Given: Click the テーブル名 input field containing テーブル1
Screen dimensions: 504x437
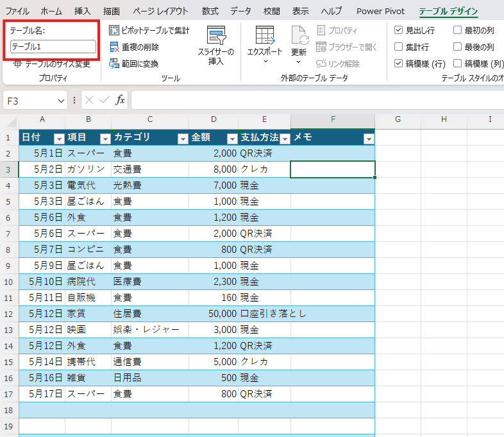Looking at the screenshot, I should click(53, 47).
